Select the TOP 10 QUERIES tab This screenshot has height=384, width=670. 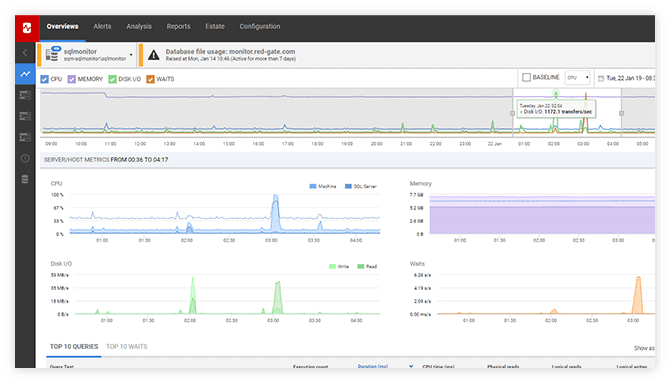click(x=74, y=346)
